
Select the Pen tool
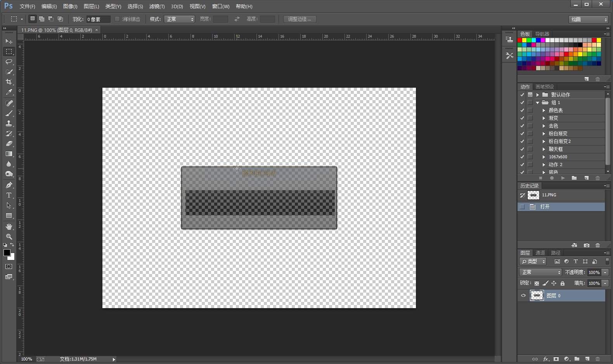pos(9,185)
